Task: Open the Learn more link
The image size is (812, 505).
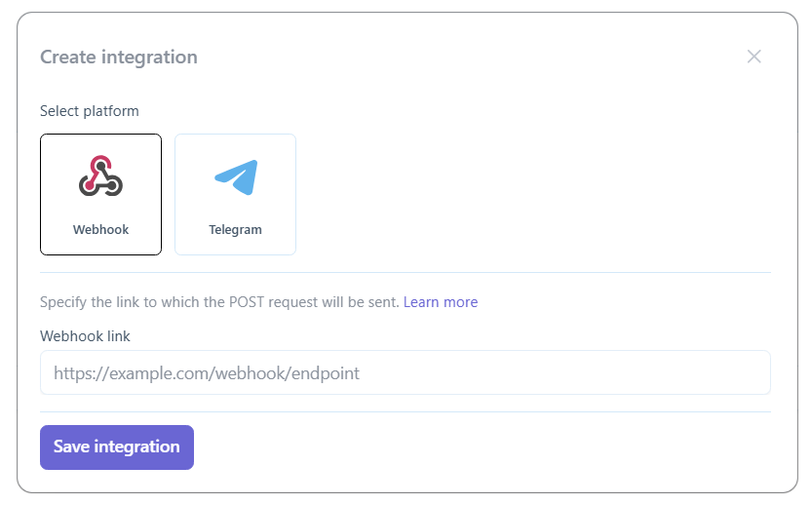Action: [441, 302]
